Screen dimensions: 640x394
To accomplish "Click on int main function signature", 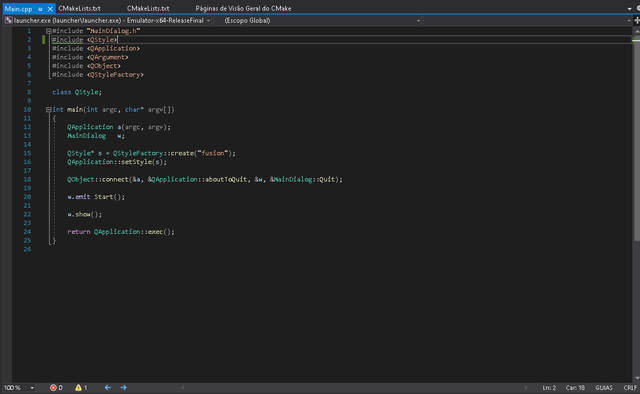I will 113,110.
